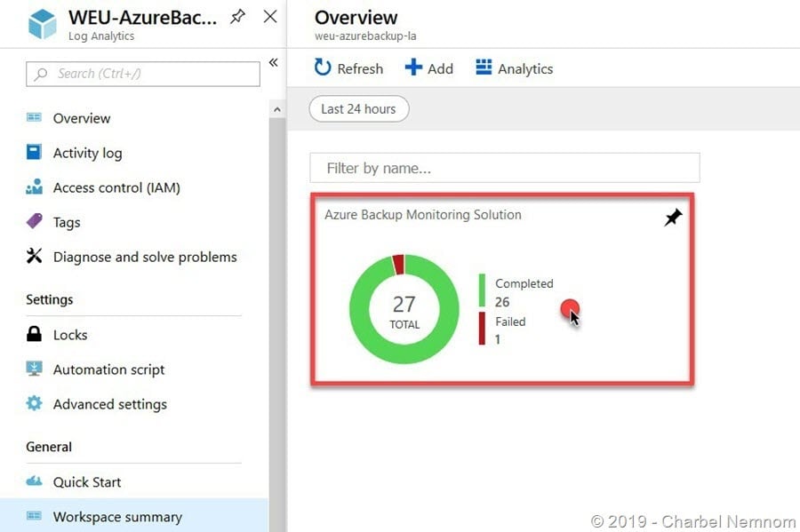Open the Activity log menu item
800x532 pixels.
coord(87,153)
